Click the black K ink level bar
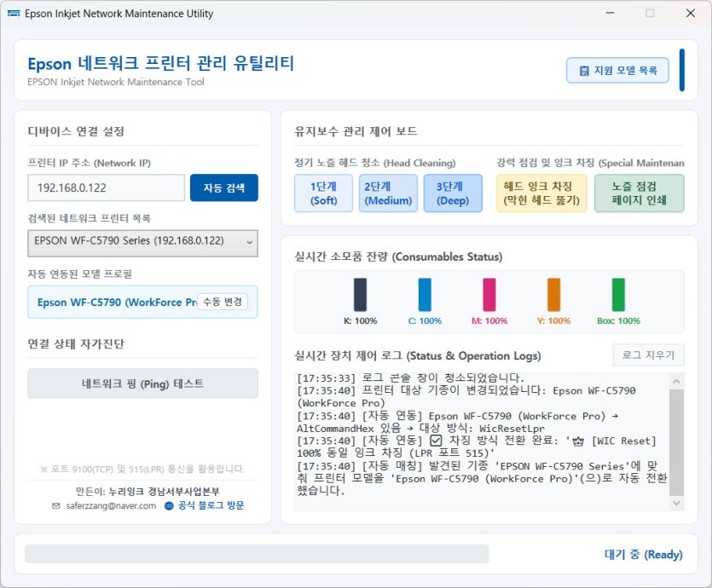 tap(360, 295)
